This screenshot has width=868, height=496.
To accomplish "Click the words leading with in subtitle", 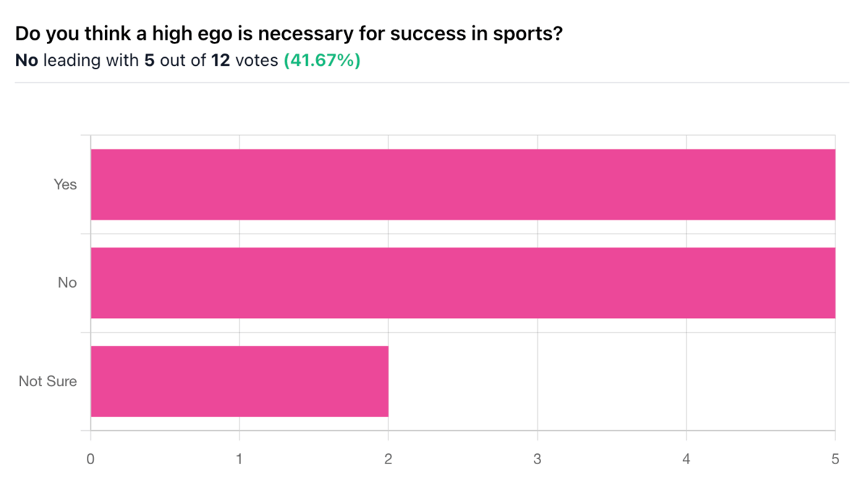I will [91, 61].
